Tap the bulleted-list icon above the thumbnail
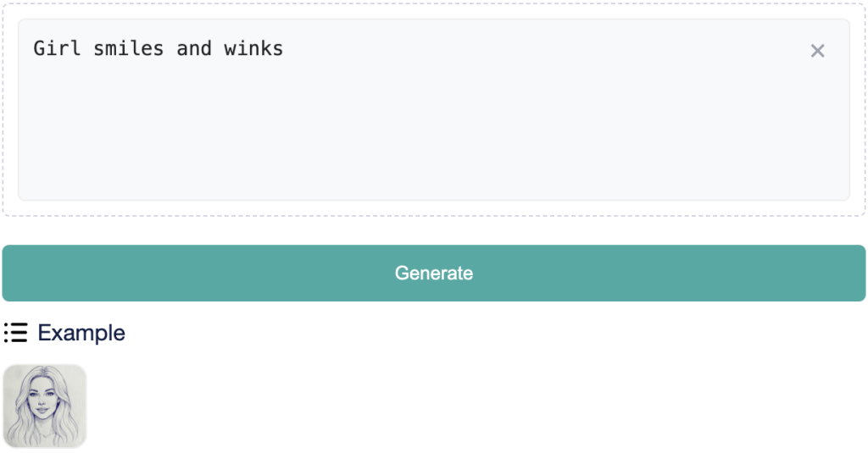 15,333
